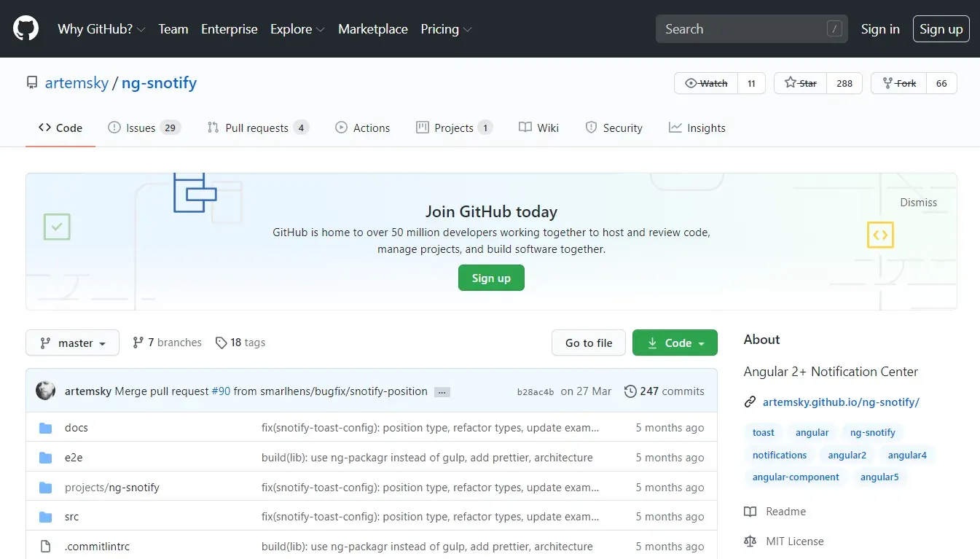Focus the Search input field

(x=752, y=29)
